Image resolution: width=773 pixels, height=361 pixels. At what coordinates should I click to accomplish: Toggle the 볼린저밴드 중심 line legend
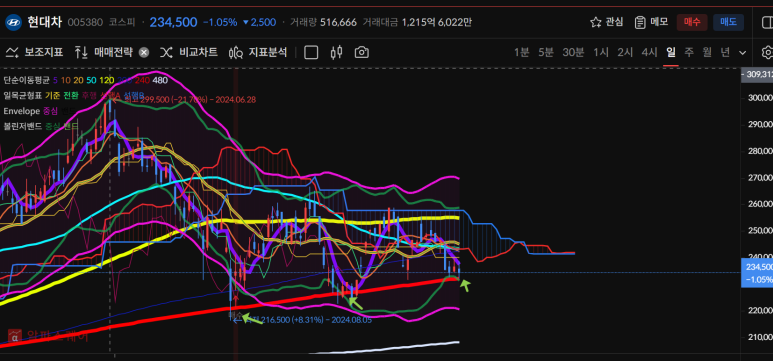[x=52, y=126]
